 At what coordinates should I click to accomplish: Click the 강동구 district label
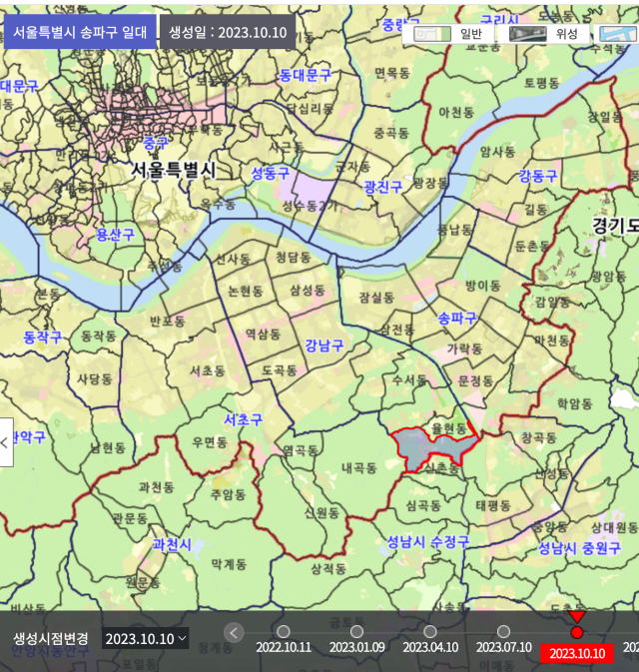click(538, 176)
